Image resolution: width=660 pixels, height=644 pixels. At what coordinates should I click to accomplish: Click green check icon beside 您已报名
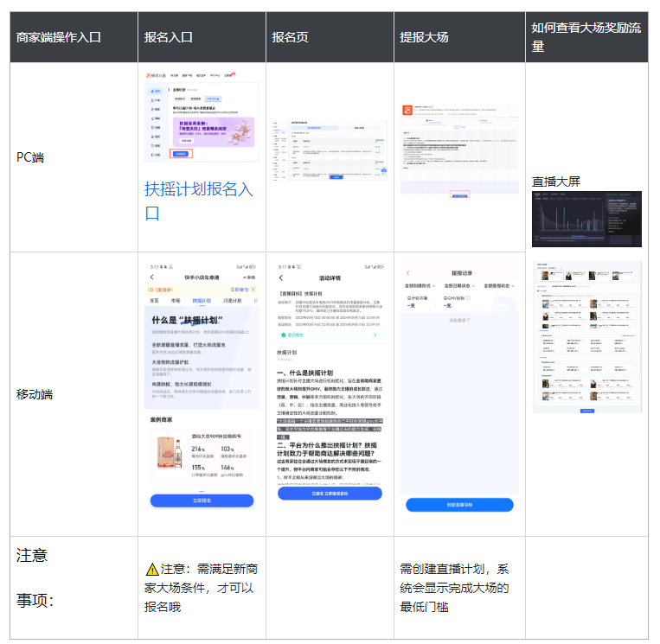tap(283, 335)
